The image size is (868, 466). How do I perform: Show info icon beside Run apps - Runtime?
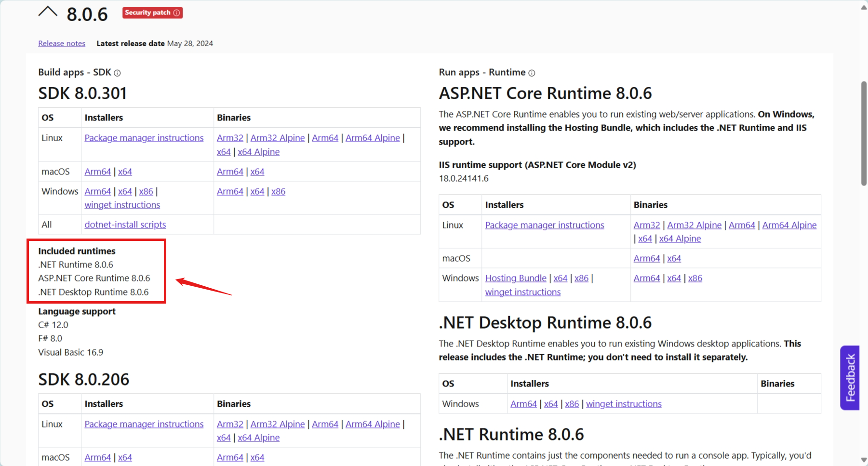[x=532, y=73]
